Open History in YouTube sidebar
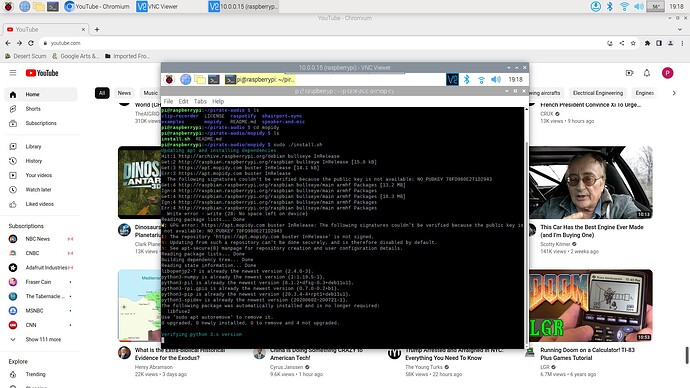Screen dimensions: 690x388 pyautogui.click(x=40, y=161)
